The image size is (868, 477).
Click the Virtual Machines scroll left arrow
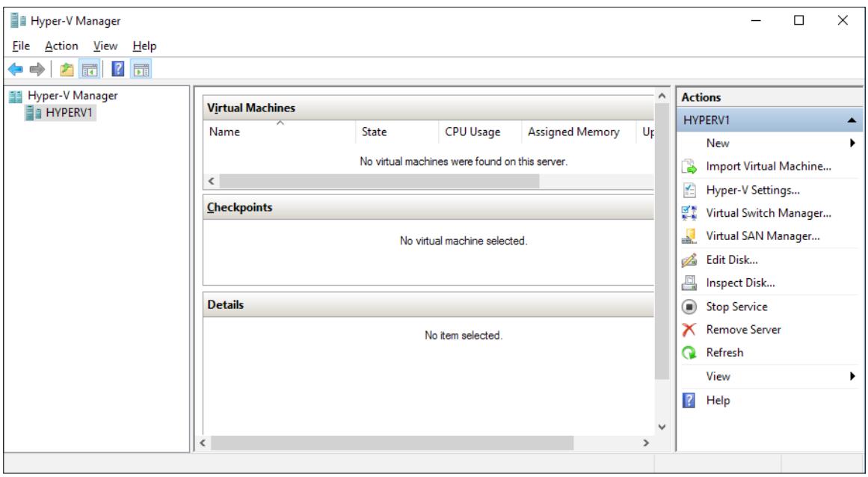211,181
